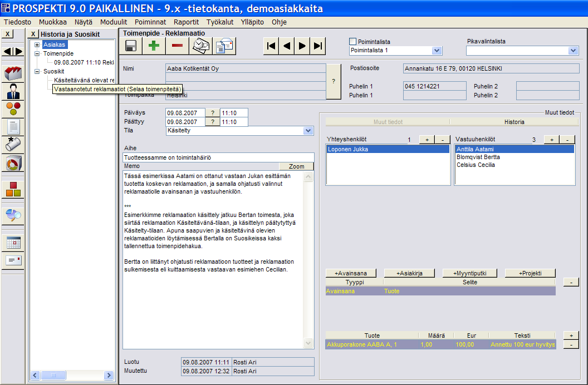Open the three colored circles icon
The height and width of the screenshot is (385, 588).
click(x=13, y=108)
